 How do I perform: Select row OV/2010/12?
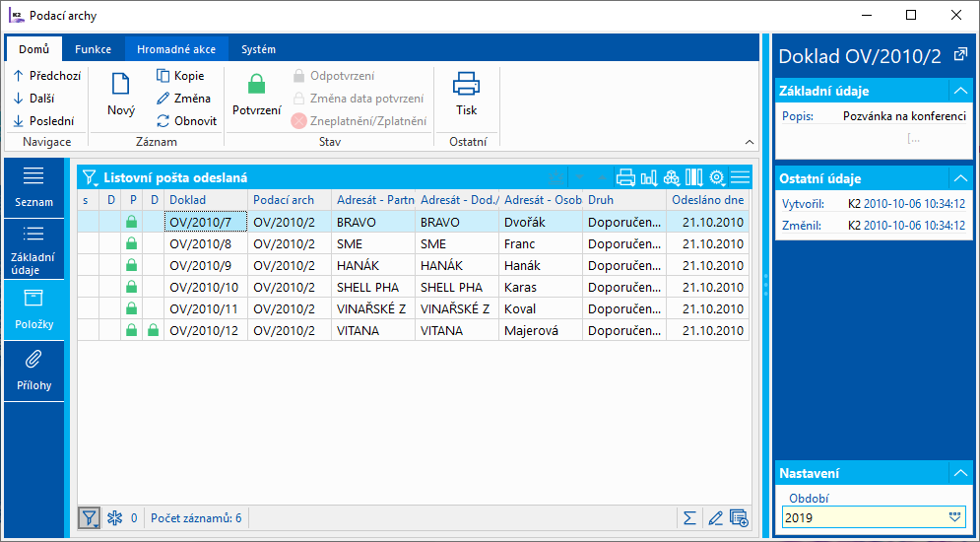tap(413, 331)
